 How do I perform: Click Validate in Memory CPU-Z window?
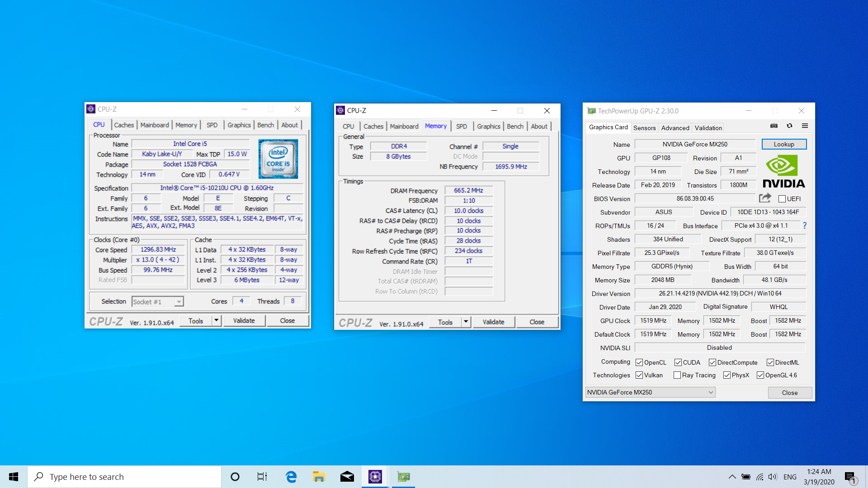[x=494, y=322]
